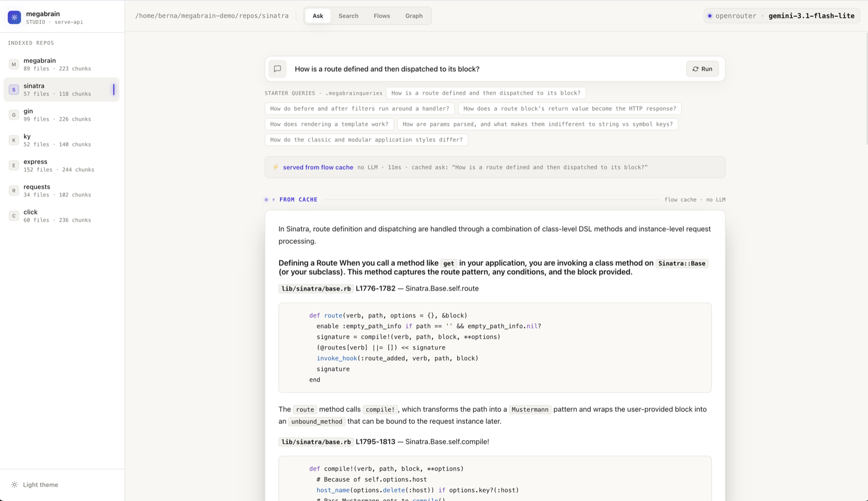Click the repository path /home/berna/megabrain-demo/repos/sinatra
Screen dimensions: 868x501
[x=212, y=16]
